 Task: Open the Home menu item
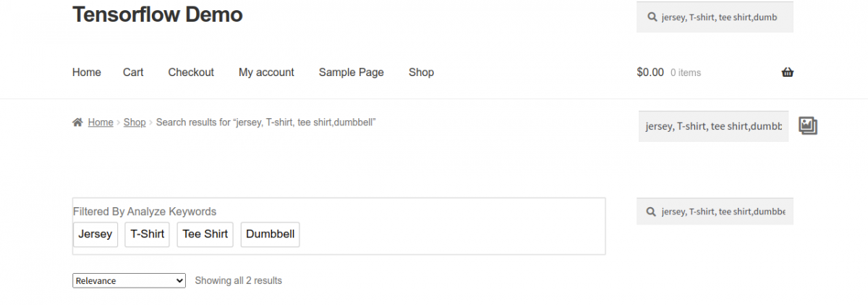click(87, 72)
